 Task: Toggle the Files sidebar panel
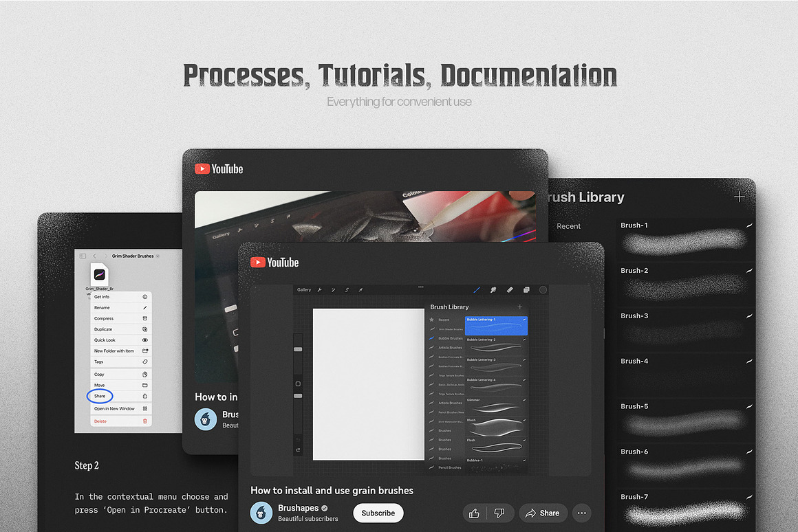pyautogui.click(x=83, y=256)
